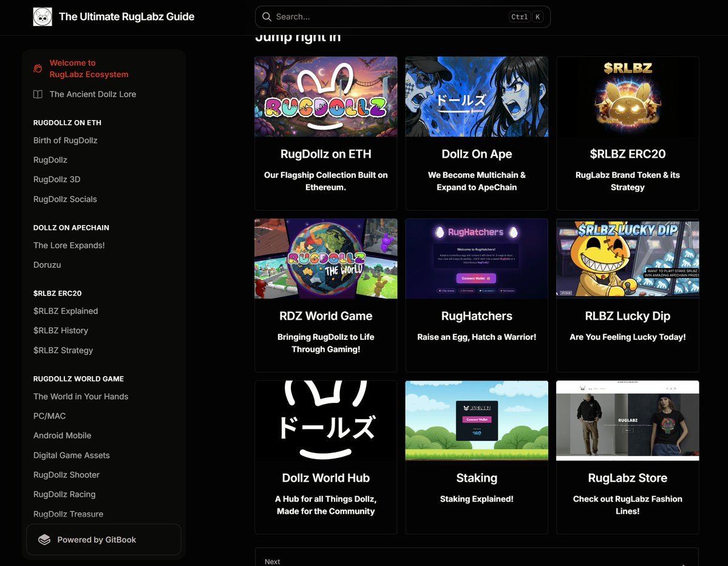Open Doruzu sidebar page
This screenshot has width=728, height=566.
(x=47, y=264)
